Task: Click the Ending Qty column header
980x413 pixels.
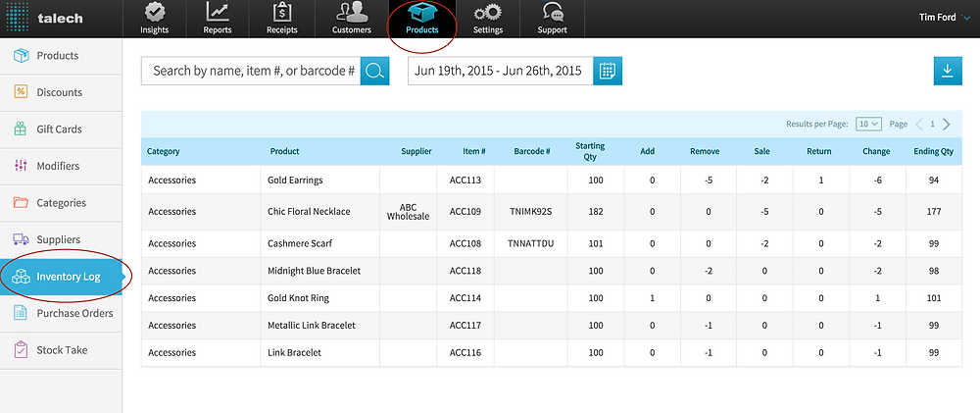Action: [x=933, y=151]
